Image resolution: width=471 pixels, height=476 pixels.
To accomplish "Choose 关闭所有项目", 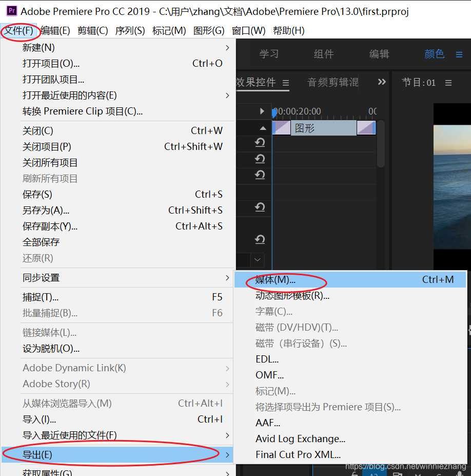I will (126, 163).
